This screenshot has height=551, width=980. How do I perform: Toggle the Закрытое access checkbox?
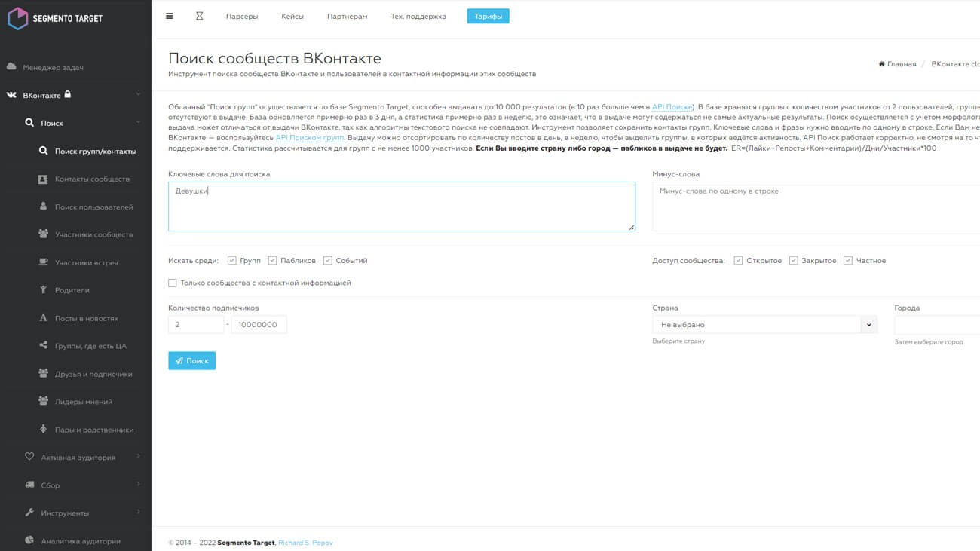coord(794,261)
